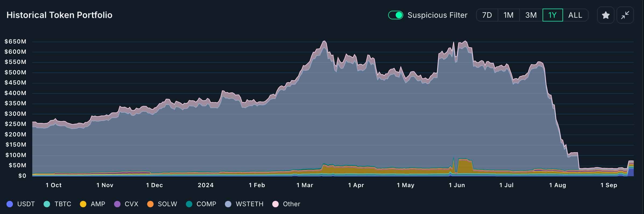Viewport: 644px width, 214px height.
Task: Collapse the chart with the shrink icon
Action: click(625, 15)
